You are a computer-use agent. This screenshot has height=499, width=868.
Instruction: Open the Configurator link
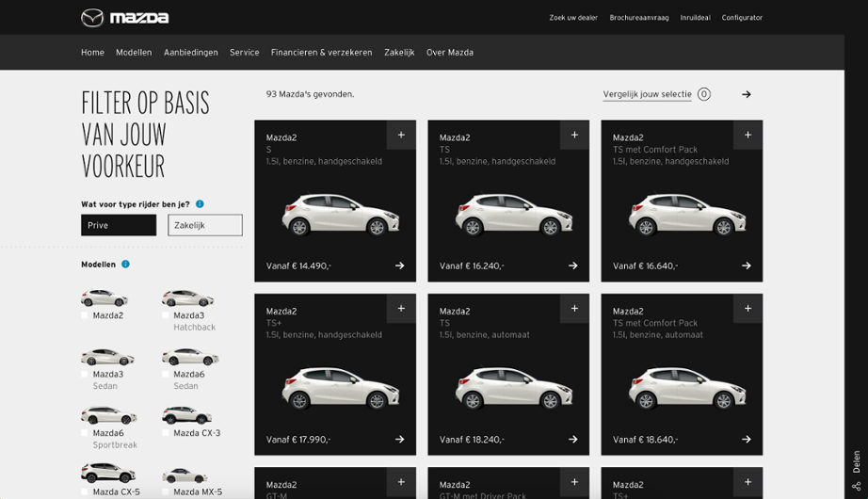pyautogui.click(x=742, y=18)
